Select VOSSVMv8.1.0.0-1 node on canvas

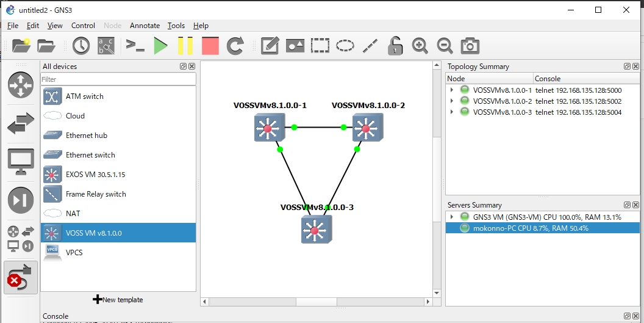point(270,128)
